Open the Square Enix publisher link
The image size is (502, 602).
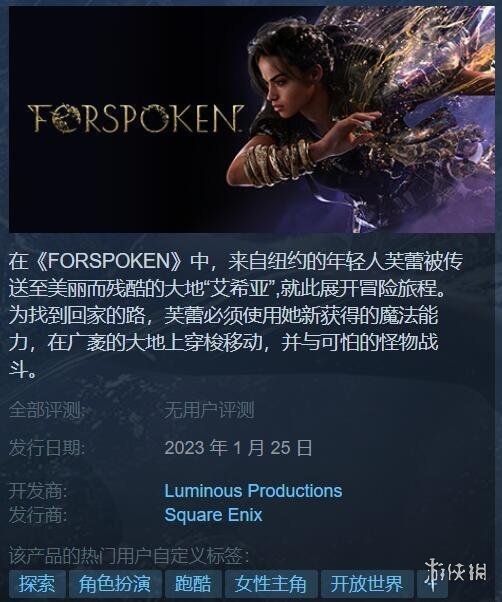(213, 515)
